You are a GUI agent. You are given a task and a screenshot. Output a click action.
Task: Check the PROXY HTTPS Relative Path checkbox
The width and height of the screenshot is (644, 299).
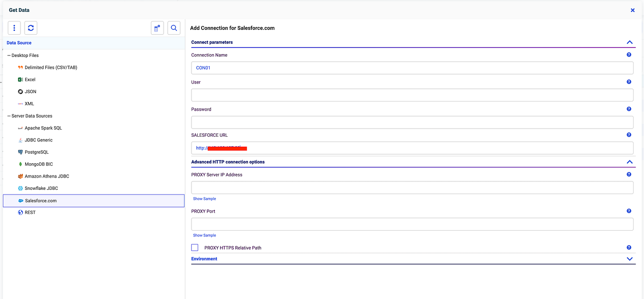(194, 247)
